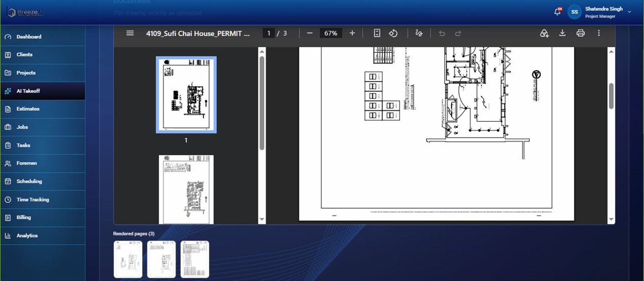Open the third rendered page thumbnail
The width and height of the screenshot is (644, 281).
[195, 259]
